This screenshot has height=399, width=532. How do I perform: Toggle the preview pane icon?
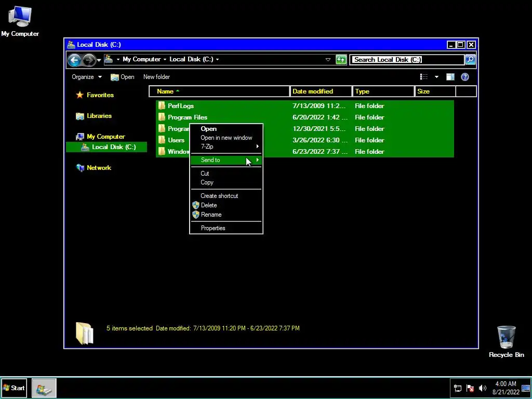(x=450, y=77)
